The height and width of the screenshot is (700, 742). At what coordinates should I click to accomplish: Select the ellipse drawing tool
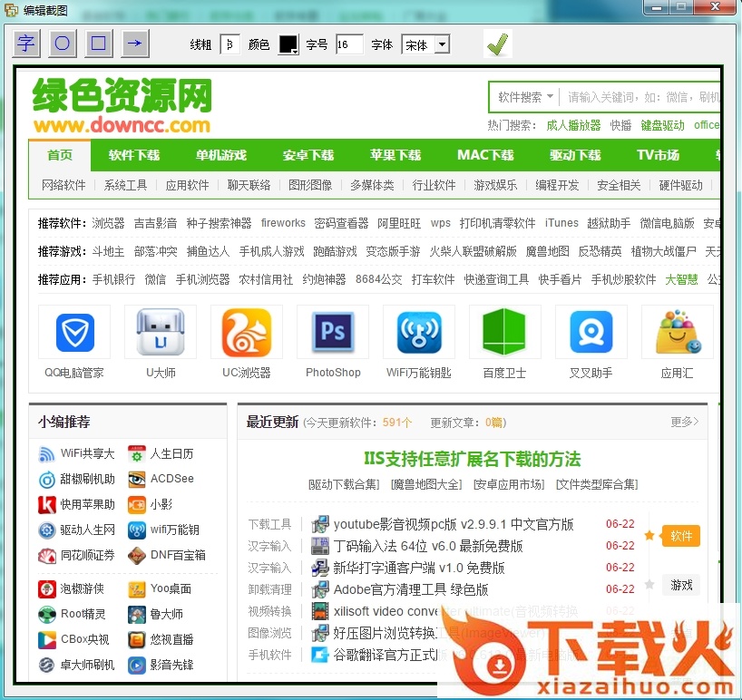click(x=63, y=44)
